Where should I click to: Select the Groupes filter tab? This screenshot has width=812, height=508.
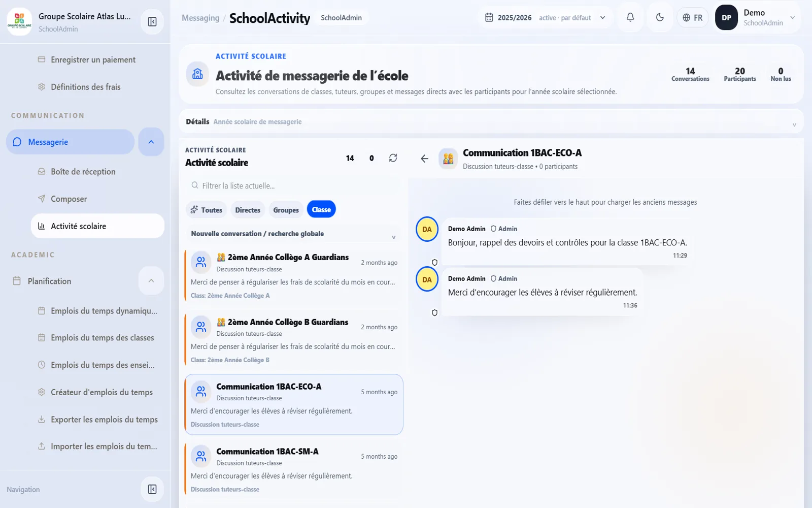click(x=286, y=210)
